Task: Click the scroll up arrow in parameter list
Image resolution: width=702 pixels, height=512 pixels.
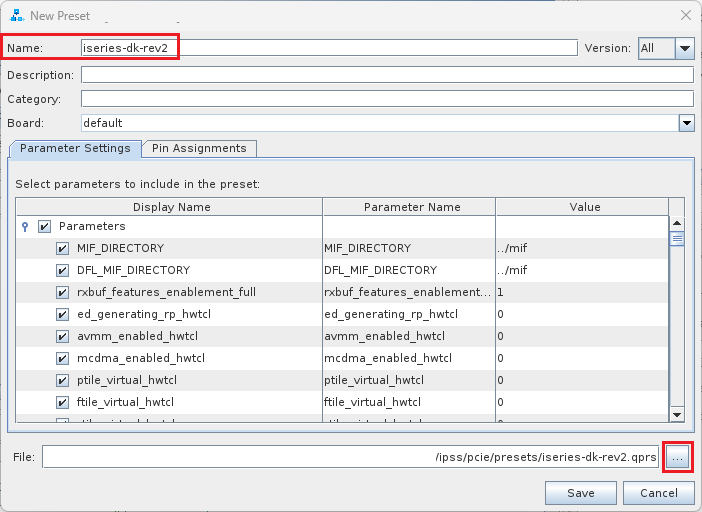Action: coord(676,225)
